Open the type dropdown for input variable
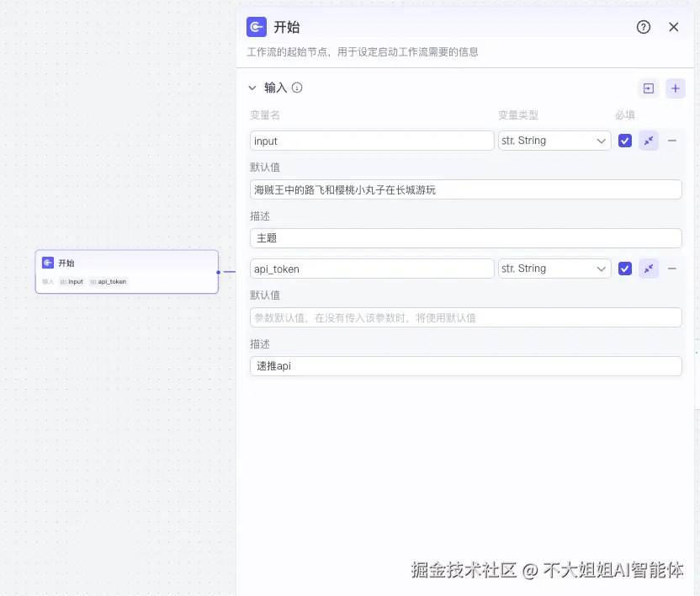Viewport: 700px width, 596px height. click(x=554, y=141)
